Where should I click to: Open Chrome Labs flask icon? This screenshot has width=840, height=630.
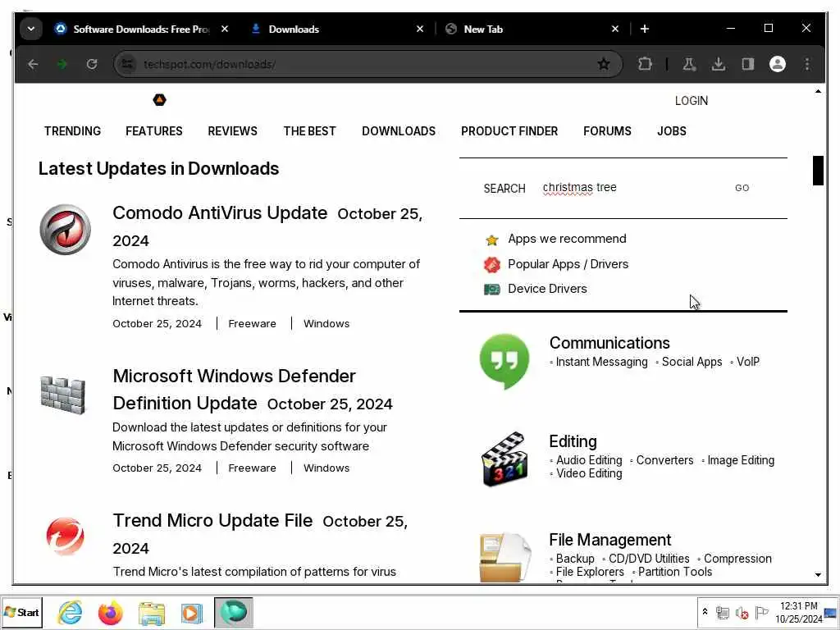[689, 64]
